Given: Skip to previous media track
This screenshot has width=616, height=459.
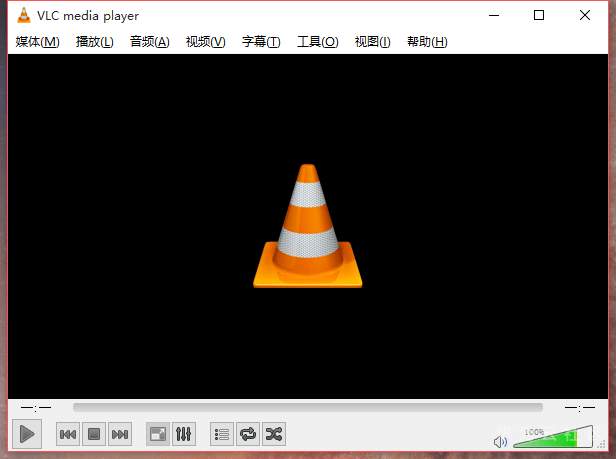Looking at the screenshot, I should [68, 434].
